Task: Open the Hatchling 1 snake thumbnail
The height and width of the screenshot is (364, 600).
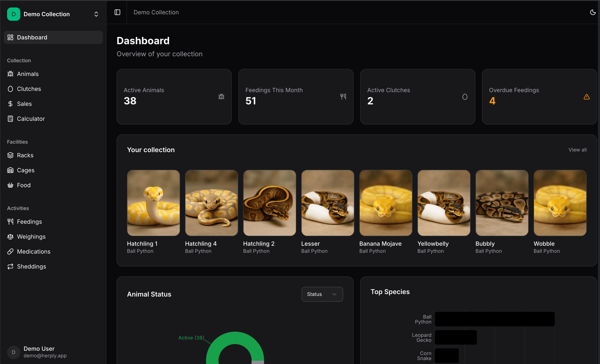Action: (153, 203)
